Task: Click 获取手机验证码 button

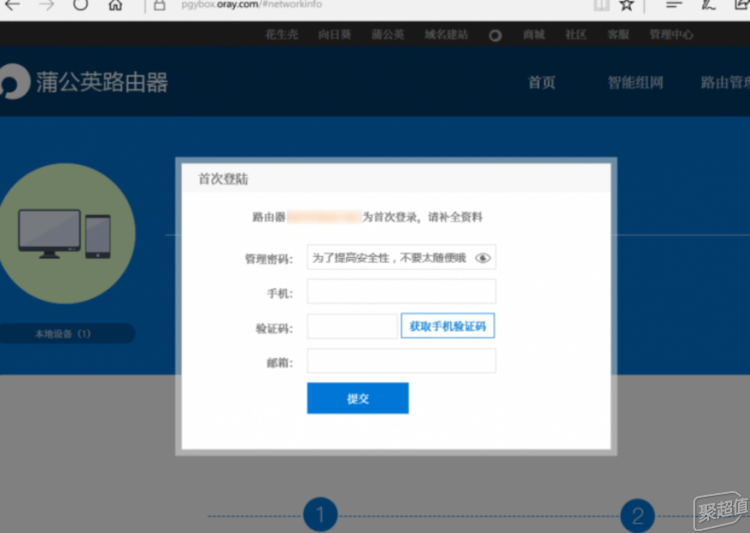Action: [x=448, y=326]
